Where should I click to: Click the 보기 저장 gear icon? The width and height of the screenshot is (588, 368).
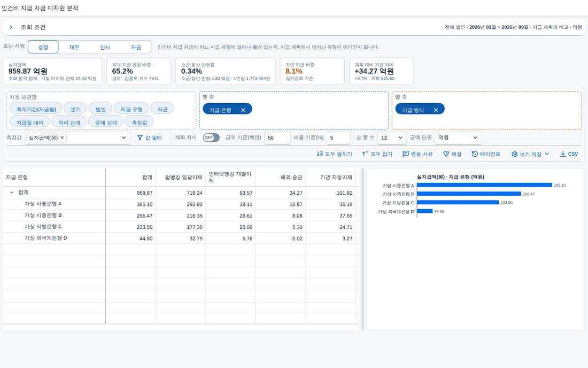[x=514, y=154]
